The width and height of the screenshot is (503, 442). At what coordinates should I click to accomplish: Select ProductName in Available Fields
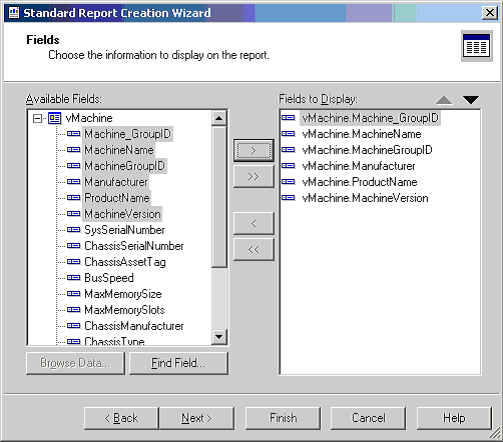coord(117,198)
